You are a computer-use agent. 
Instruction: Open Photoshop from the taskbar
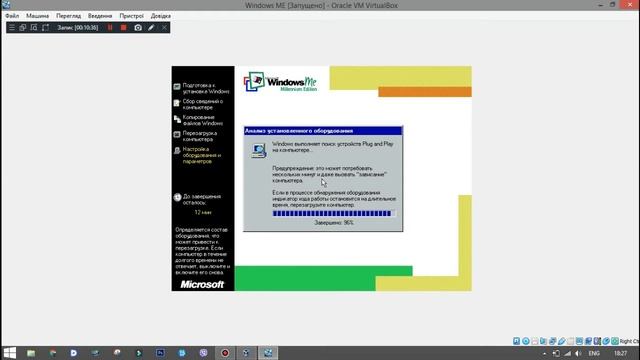(160, 353)
